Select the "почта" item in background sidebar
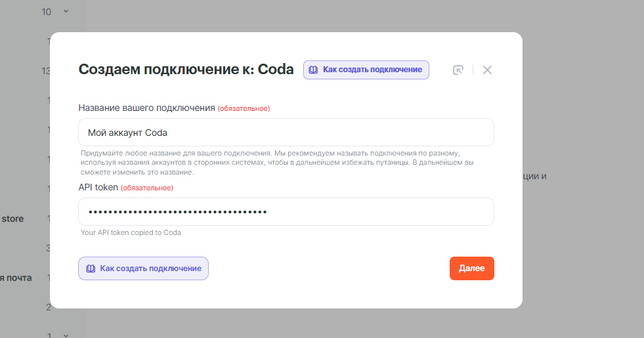This screenshot has height=338, width=644. point(18,278)
